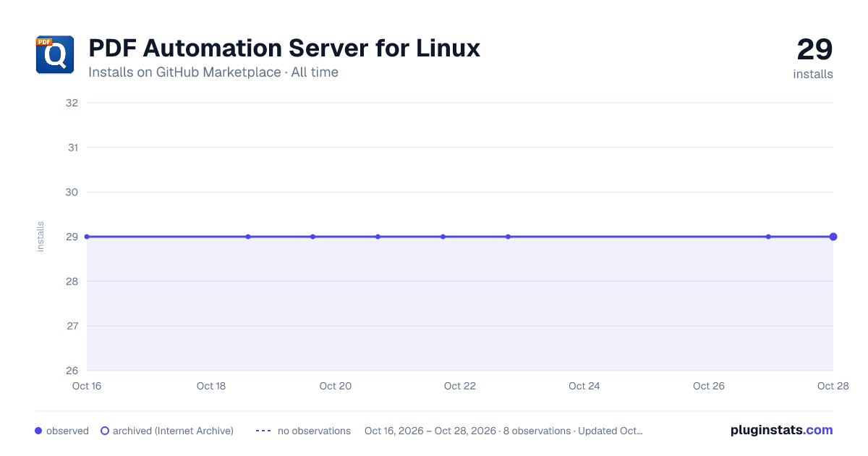Select the large Oct 28 data point
The image size is (868, 456).
click(x=833, y=237)
